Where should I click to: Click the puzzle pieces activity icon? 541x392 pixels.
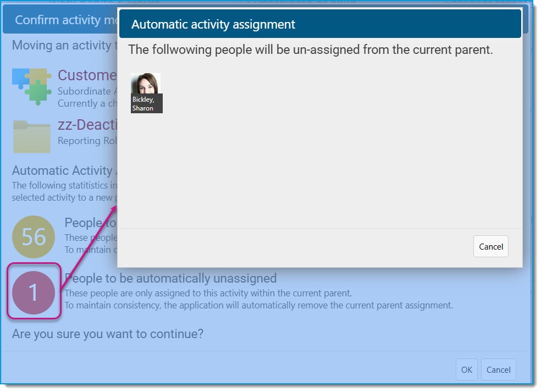(32, 87)
